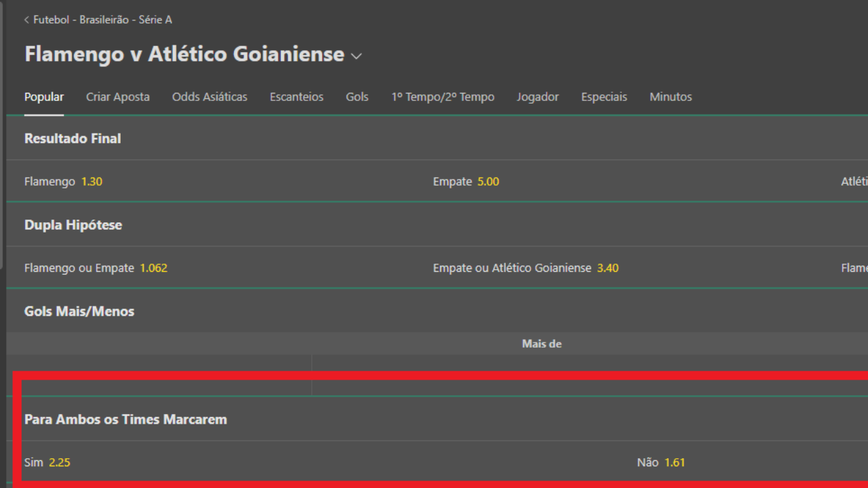Collapse the Resultado Final market header
This screenshot has width=868, height=488.
point(437,138)
